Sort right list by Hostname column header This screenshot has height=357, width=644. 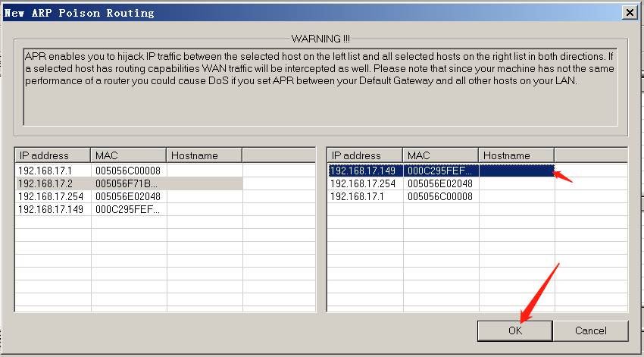coord(516,155)
